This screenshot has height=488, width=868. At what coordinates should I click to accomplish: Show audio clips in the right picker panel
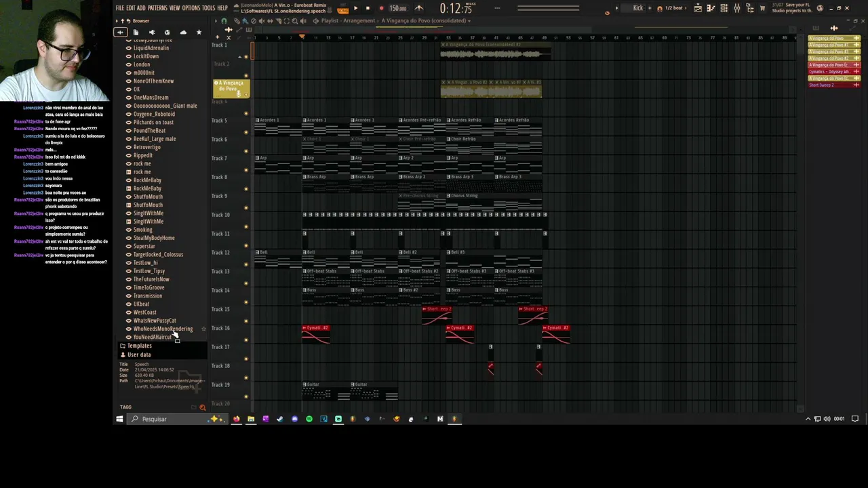[x=834, y=28]
